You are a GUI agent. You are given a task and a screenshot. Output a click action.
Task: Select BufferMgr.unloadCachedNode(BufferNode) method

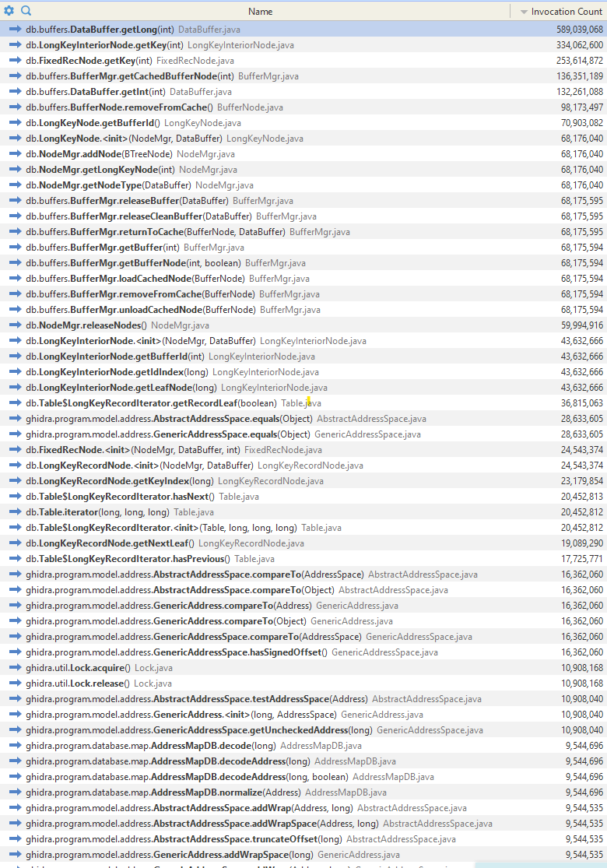click(141, 310)
